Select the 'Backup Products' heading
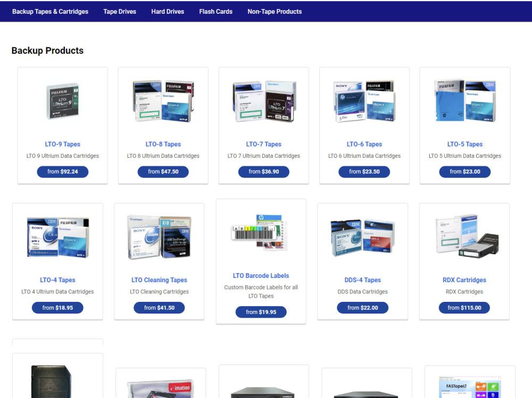Screen dimensions: 532x398 47,50
